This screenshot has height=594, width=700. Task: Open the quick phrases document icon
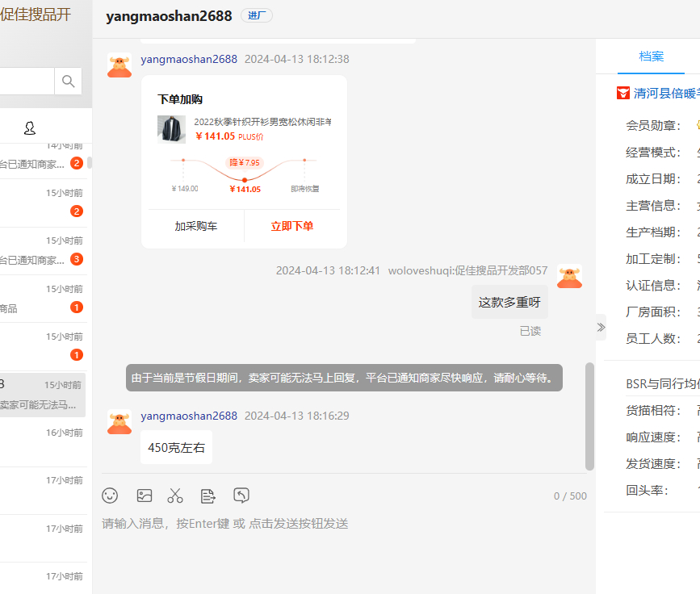[x=208, y=496]
